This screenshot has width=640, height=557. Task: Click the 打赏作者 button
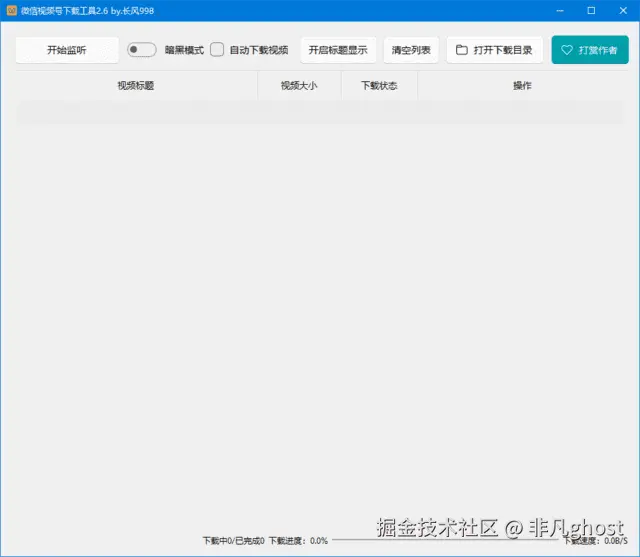590,50
